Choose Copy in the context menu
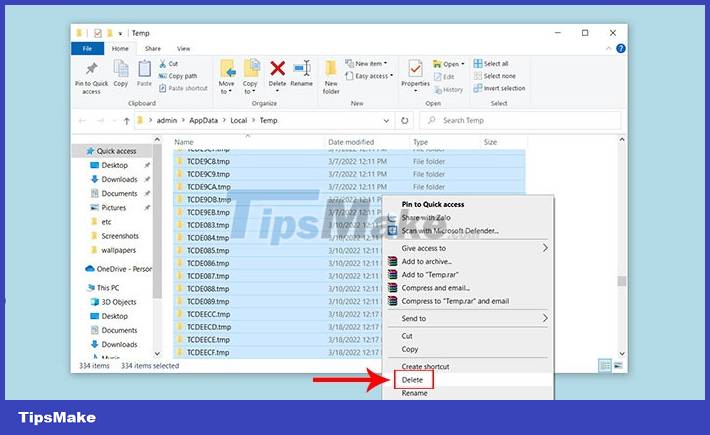This screenshot has width=710, height=435. pos(468,349)
